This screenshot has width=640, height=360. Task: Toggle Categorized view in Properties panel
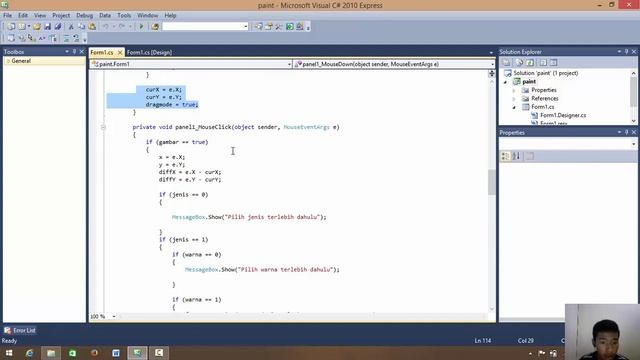[x=506, y=156]
